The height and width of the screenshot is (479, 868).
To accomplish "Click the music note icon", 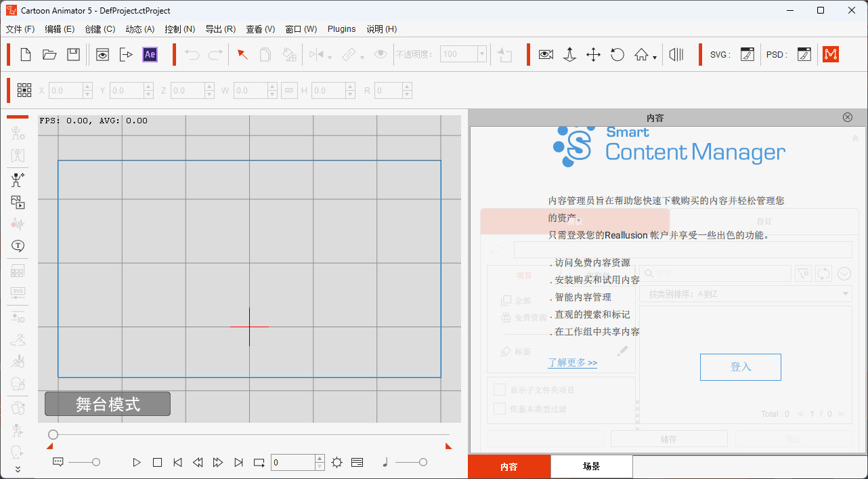I will (x=385, y=462).
